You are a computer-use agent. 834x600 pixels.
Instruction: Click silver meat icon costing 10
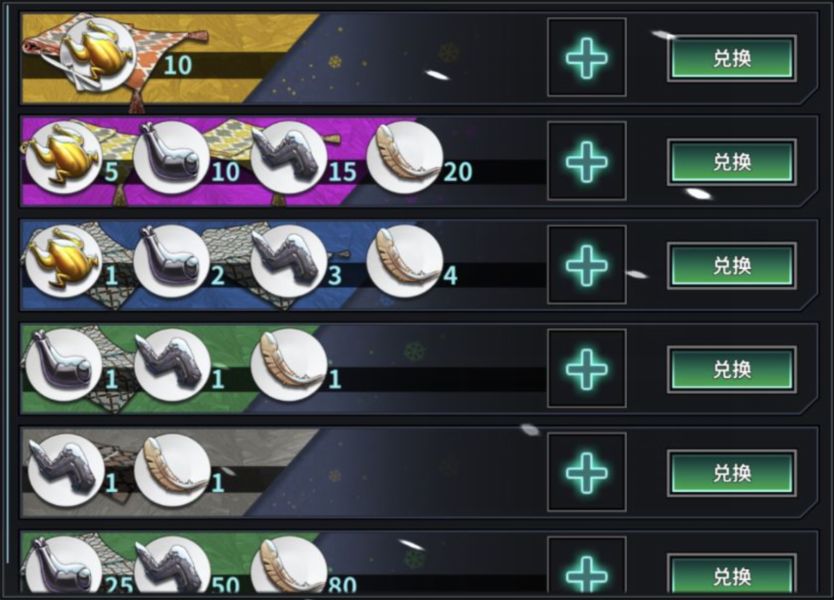pyautogui.click(x=171, y=157)
